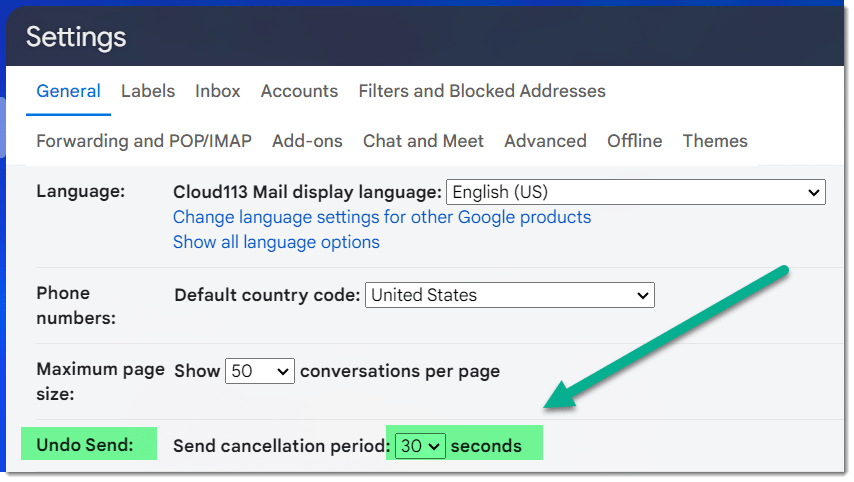Open the Offline settings tab

(x=635, y=141)
